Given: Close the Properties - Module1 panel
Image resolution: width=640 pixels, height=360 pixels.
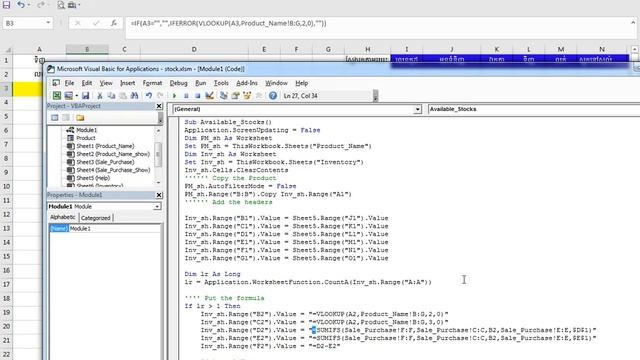Looking at the screenshot, I should tap(159, 195).
